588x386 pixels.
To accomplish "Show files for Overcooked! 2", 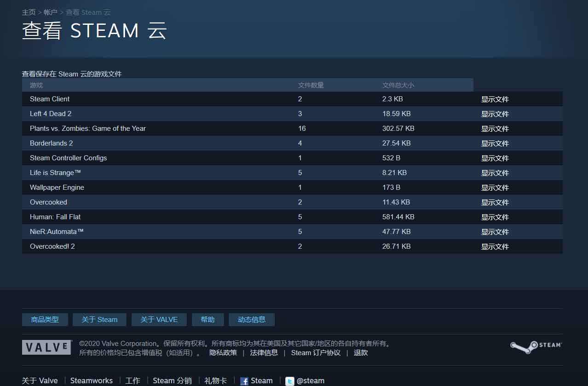I will point(495,246).
